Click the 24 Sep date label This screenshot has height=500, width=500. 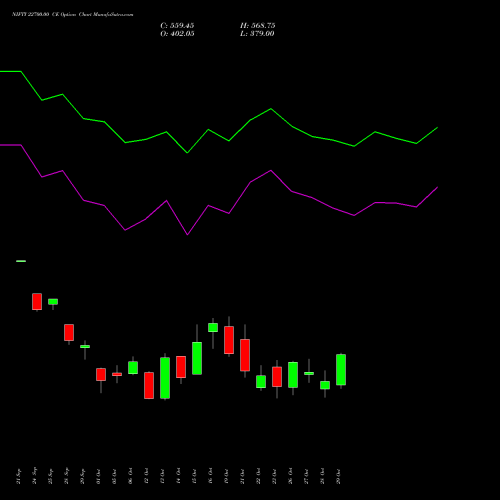[35, 477]
